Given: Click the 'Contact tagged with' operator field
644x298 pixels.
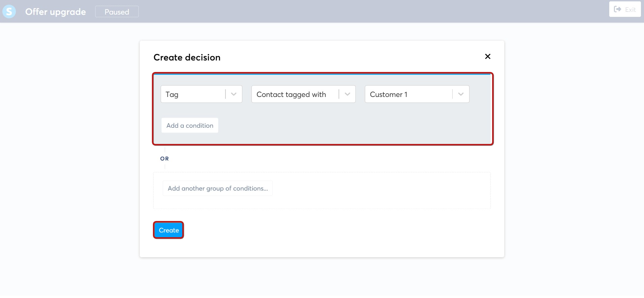Looking at the screenshot, I should click(x=303, y=94).
